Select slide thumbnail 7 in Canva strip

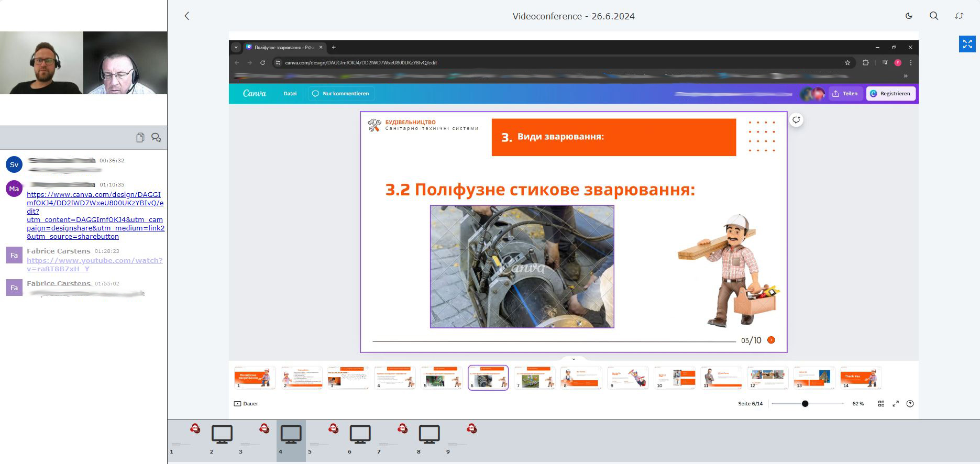[x=534, y=378]
